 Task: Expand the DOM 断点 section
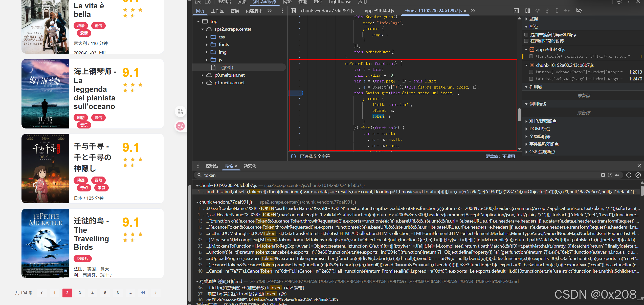pos(526,129)
